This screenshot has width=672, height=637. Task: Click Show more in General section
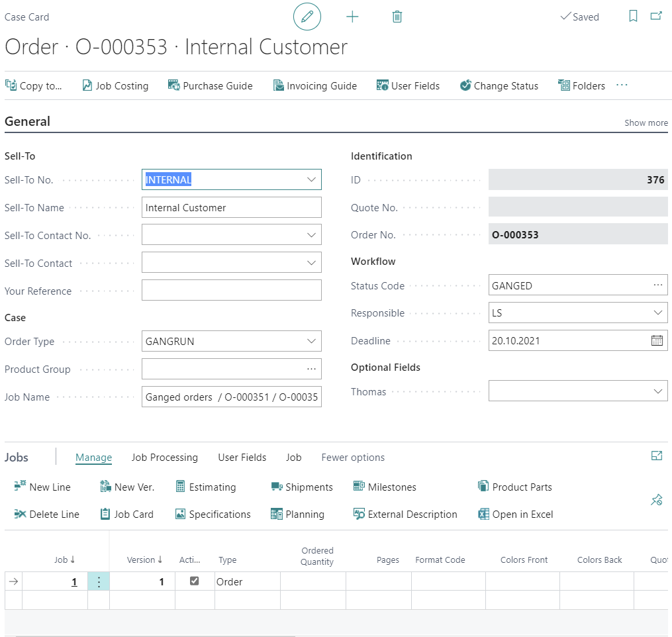[x=646, y=123]
